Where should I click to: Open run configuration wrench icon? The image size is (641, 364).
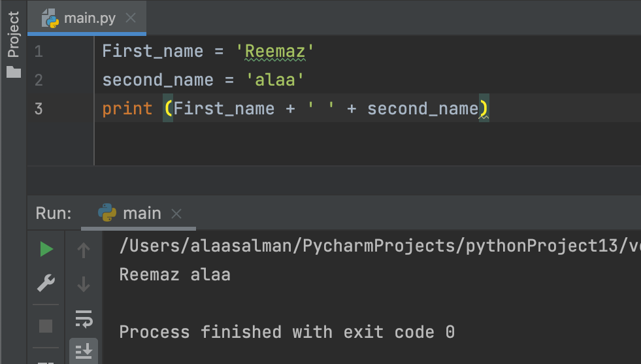[x=46, y=283]
